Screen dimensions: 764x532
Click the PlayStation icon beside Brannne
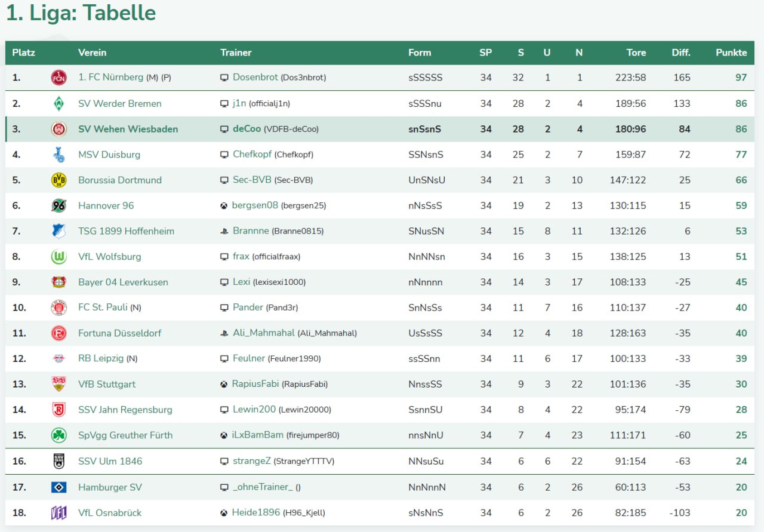[x=224, y=231]
